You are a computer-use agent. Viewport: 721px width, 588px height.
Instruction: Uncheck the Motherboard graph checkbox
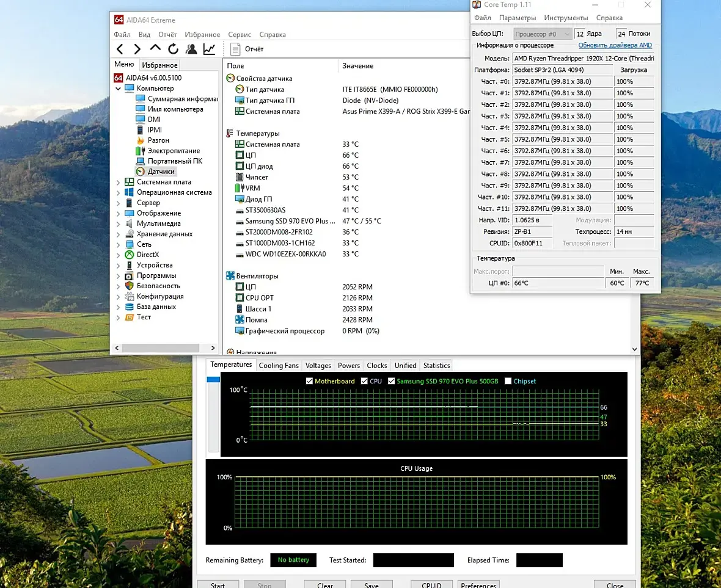click(309, 381)
